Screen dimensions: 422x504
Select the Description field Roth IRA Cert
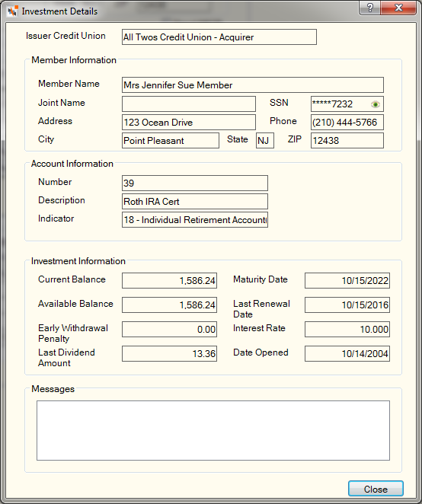(194, 201)
